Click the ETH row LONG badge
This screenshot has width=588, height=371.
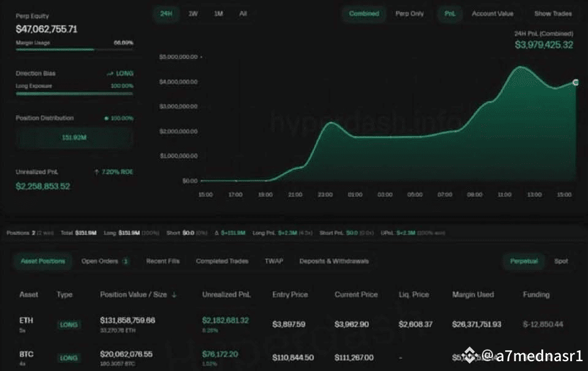[69, 324]
